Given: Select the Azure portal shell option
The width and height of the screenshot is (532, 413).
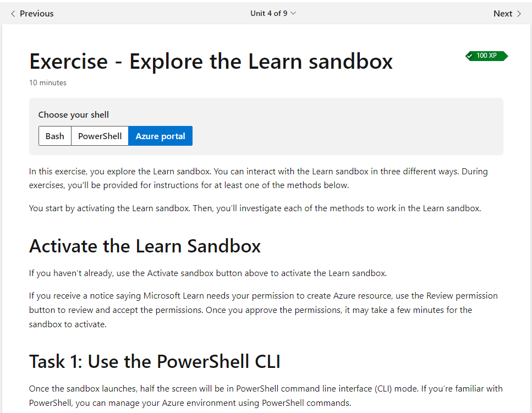Looking at the screenshot, I should (x=160, y=135).
